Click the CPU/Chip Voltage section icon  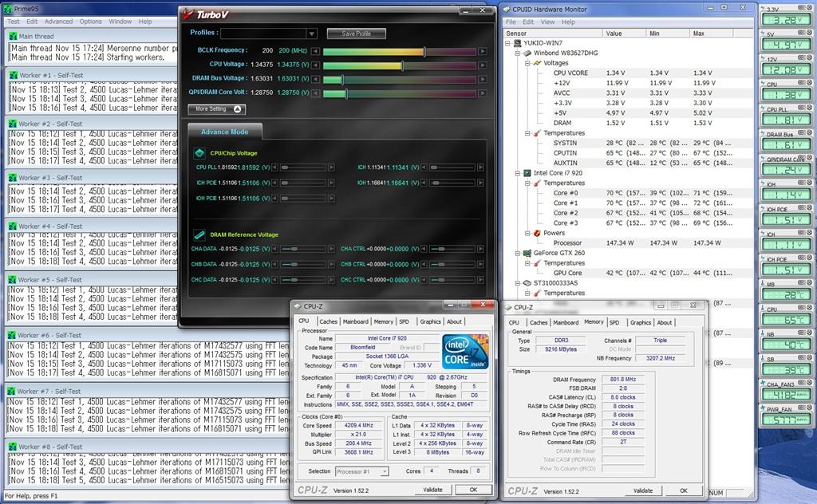tap(199, 153)
